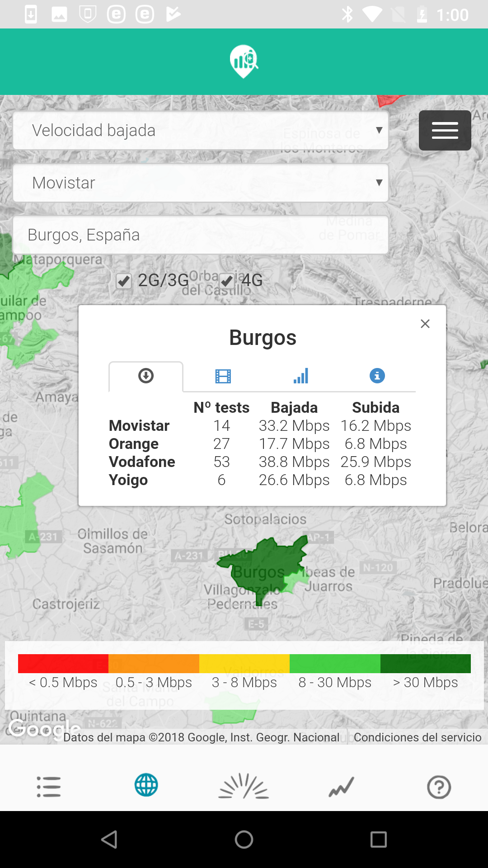This screenshot has height=868, width=488.
Task: Click the Bajada column header
Action: point(294,408)
